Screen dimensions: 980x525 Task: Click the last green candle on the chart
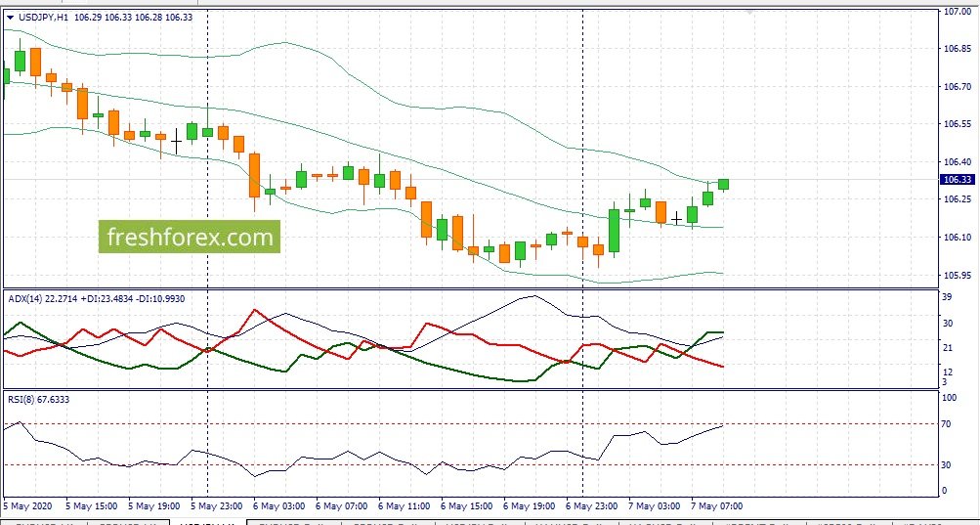(x=724, y=184)
